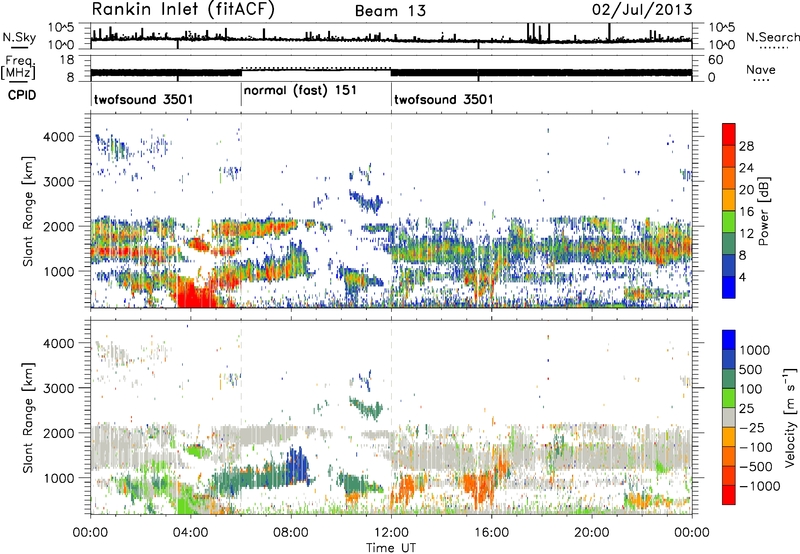
Task: Click the 'Power [dB]' colorbar label
Action: click(763, 211)
